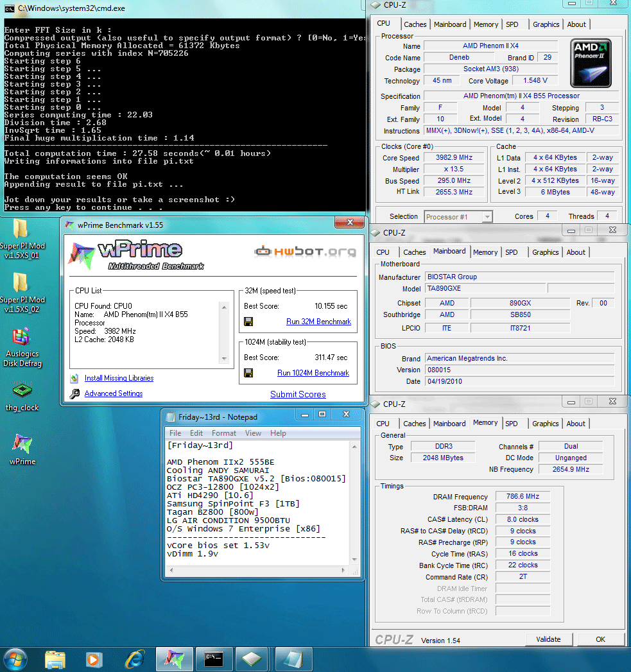
Task: Open Super PI Mod v1.5XS_02 desktop folder
Action: [x=22, y=293]
